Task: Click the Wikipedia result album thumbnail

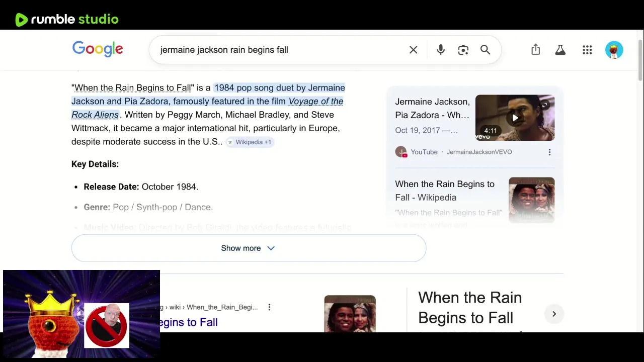Action: click(531, 200)
